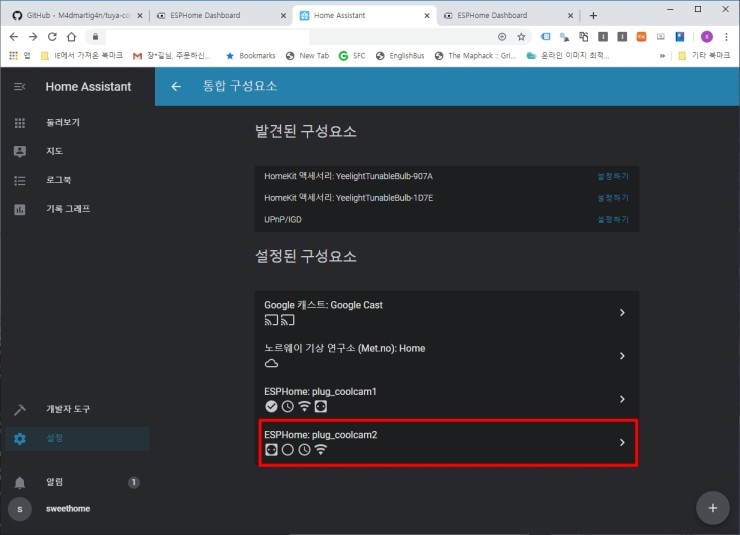This screenshot has width=740, height=535.
Task: Go to Chrome home page icon
Action: tap(71, 37)
